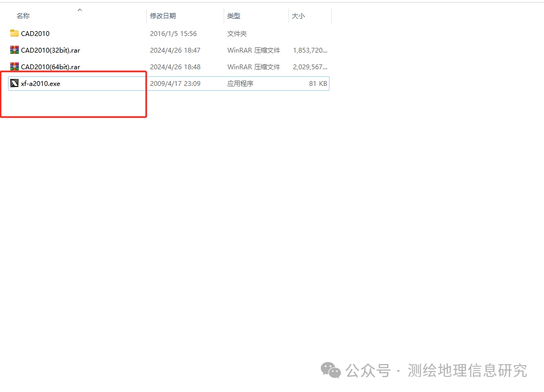Expand the 类型 column header options
Viewport: 544px width, 392px height.
click(234, 16)
